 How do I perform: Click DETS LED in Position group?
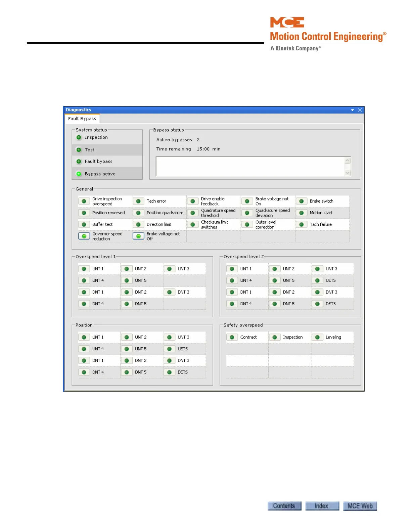(x=169, y=372)
